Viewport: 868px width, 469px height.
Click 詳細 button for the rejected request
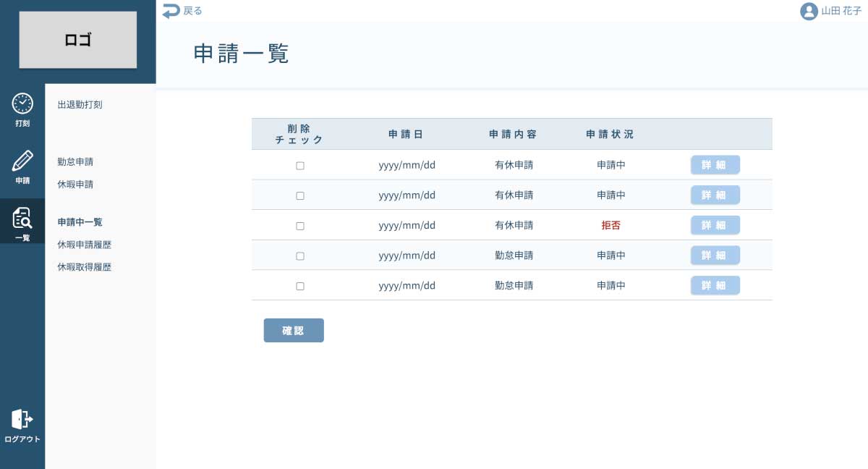[715, 225]
